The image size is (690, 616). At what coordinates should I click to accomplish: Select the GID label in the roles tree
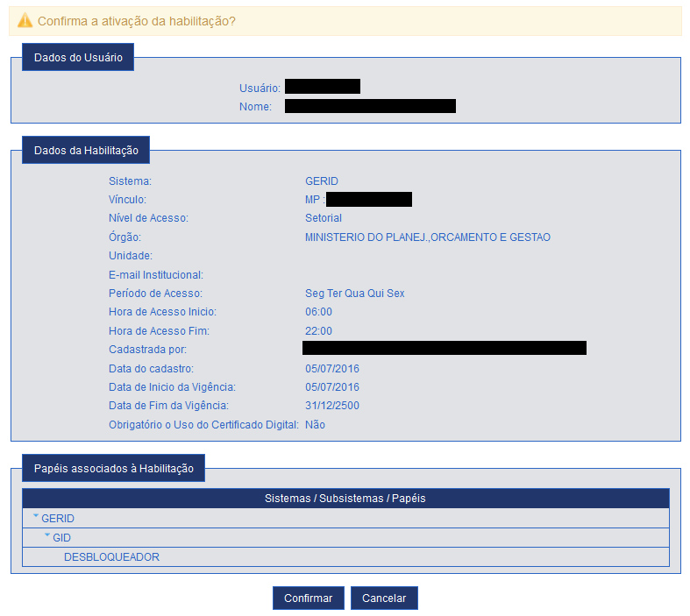click(61, 537)
